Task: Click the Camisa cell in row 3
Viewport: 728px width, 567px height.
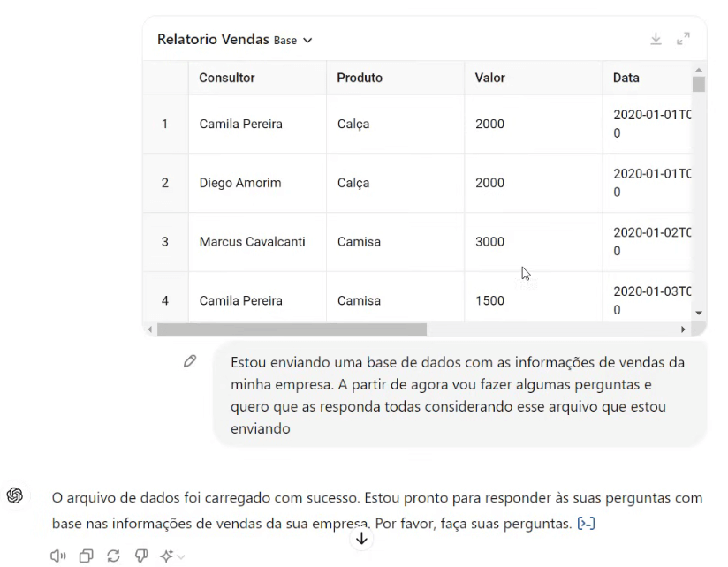Action: [395, 242]
